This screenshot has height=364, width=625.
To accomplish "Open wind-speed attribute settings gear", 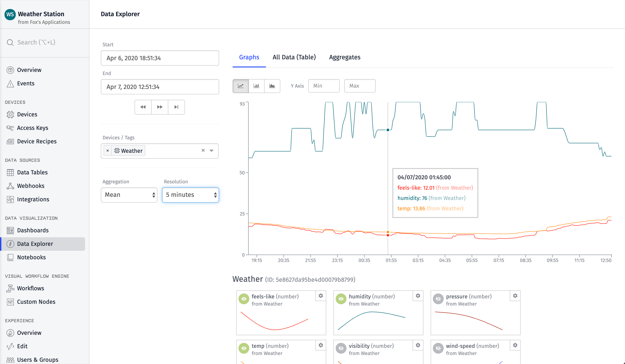I will 515,345.
